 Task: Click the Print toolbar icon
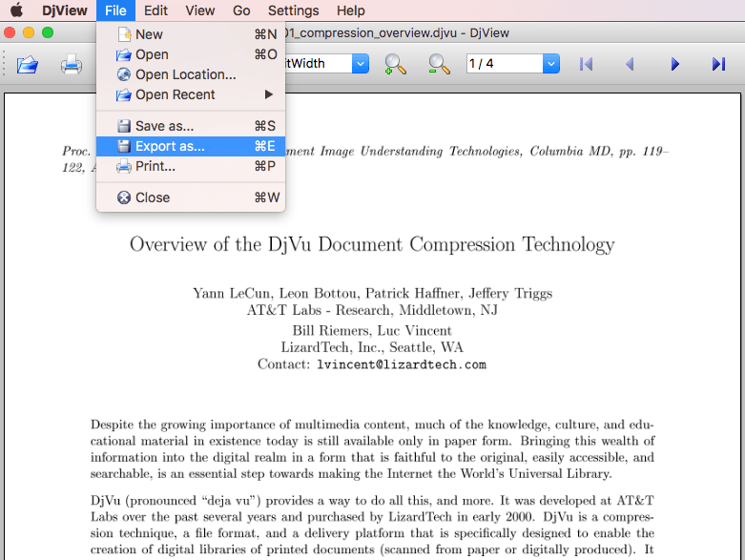(72, 64)
